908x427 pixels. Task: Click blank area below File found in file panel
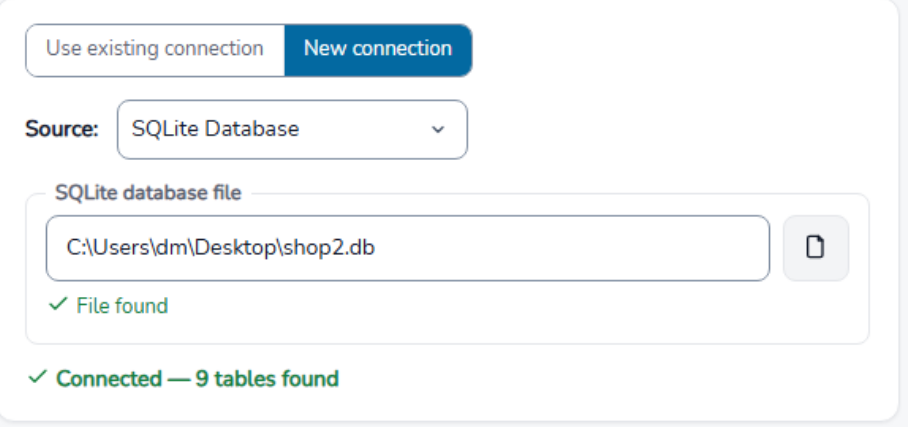point(446,329)
